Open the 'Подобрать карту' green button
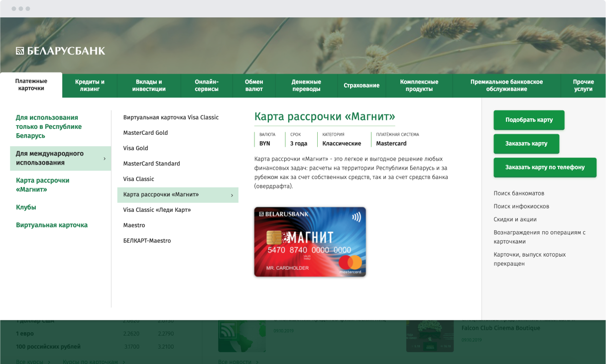Image resolution: width=606 pixels, height=364 pixels. [x=529, y=120]
